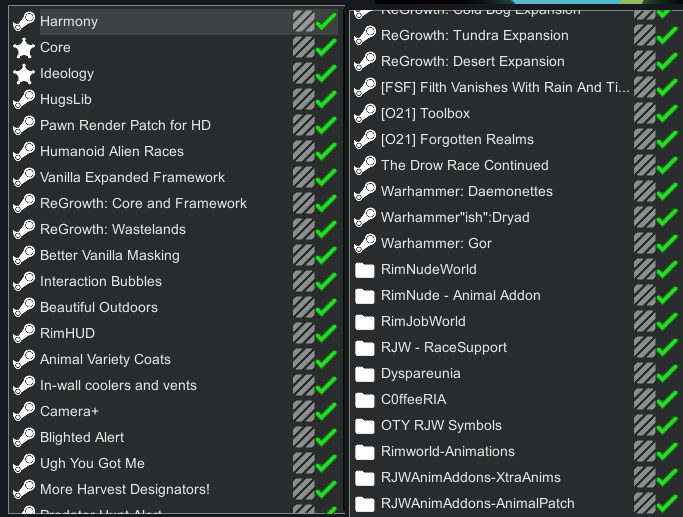Screen dimensions: 683x517
Task: Click folder icon for RJWAnimAddons-AnimalPatch
Action: point(365,504)
